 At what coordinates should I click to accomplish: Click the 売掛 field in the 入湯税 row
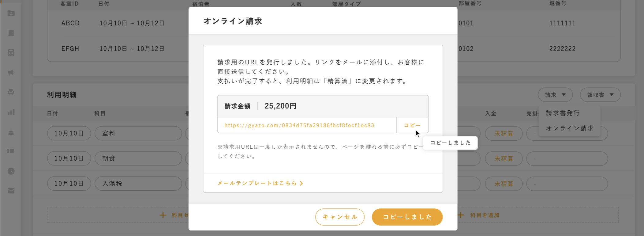[x=567, y=184]
